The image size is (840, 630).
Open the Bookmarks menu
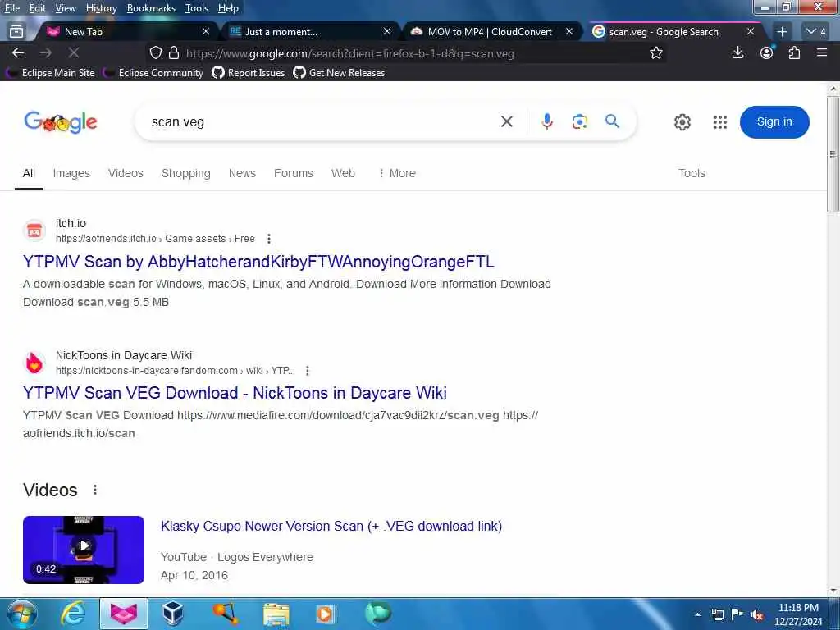click(x=151, y=8)
